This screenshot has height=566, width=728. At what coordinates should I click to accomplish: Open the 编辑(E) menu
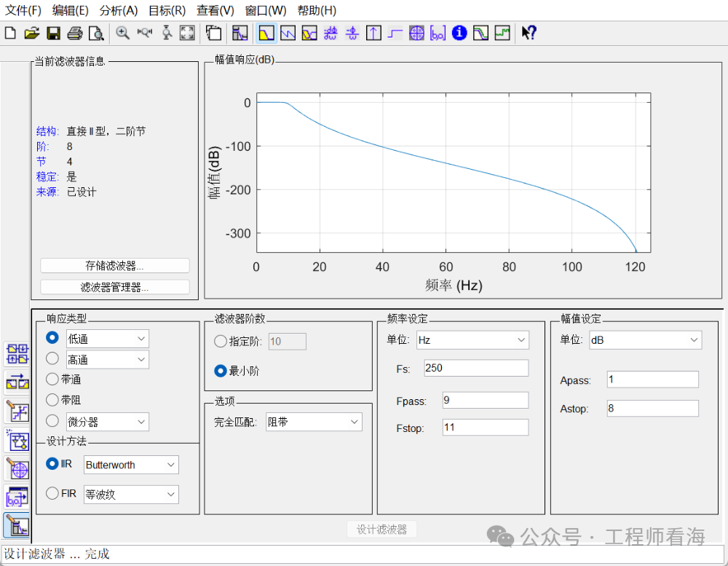click(70, 10)
